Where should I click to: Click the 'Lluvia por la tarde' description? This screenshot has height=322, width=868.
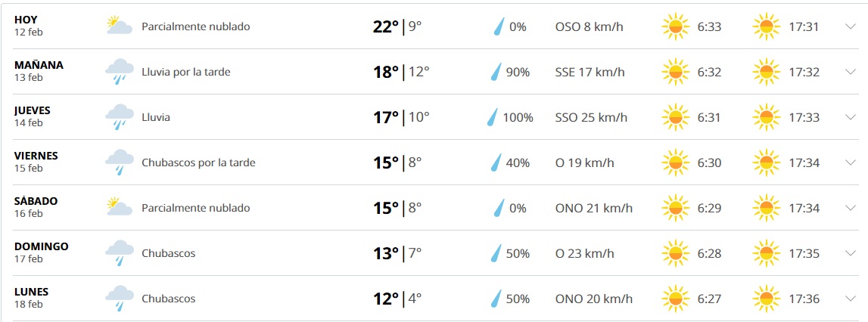(x=185, y=73)
